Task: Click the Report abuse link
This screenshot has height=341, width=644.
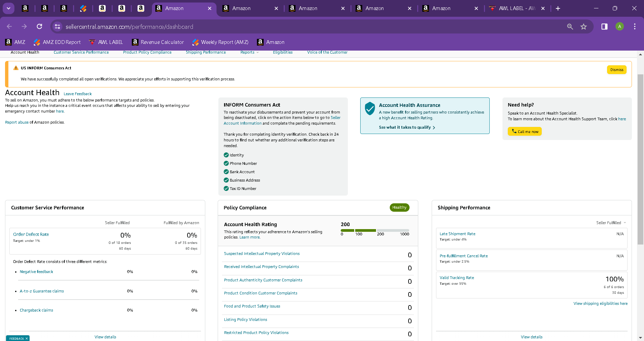Action: (x=17, y=122)
